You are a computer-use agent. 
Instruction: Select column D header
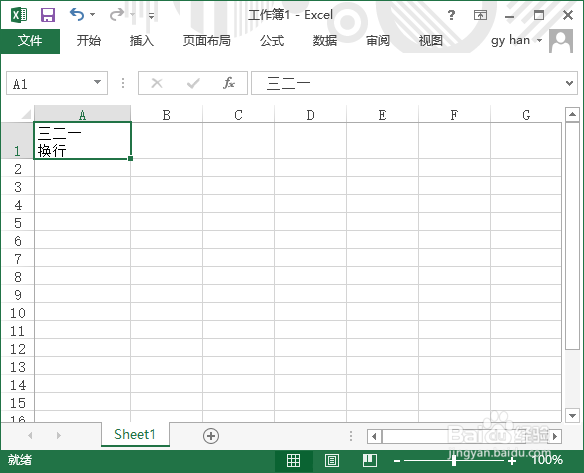coord(310,115)
